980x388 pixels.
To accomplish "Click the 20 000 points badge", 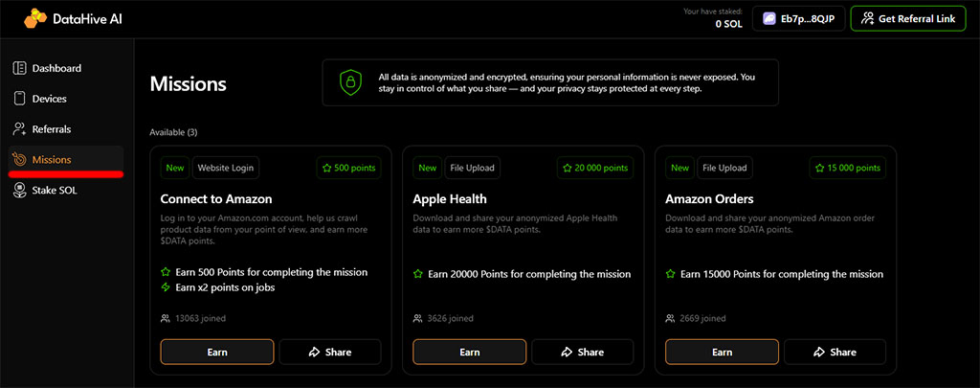I will 595,168.
